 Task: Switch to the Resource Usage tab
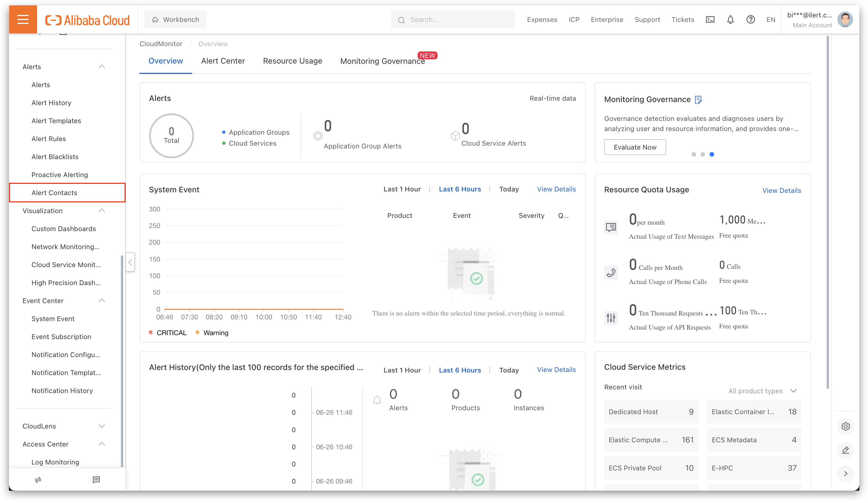292,61
